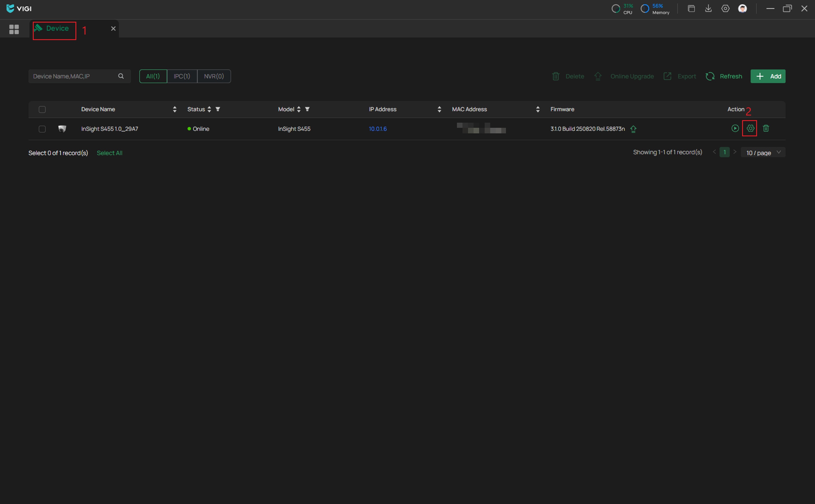Select the All(1) filter tab

point(153,76)
